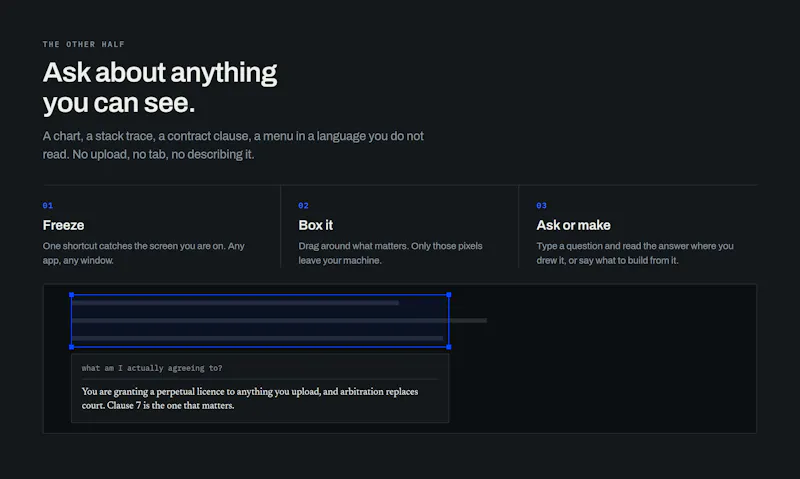Screen dimensions: 800x479
Task: Click the 'One shortcut catches the screen' description
Action: (x=144, y=253)
